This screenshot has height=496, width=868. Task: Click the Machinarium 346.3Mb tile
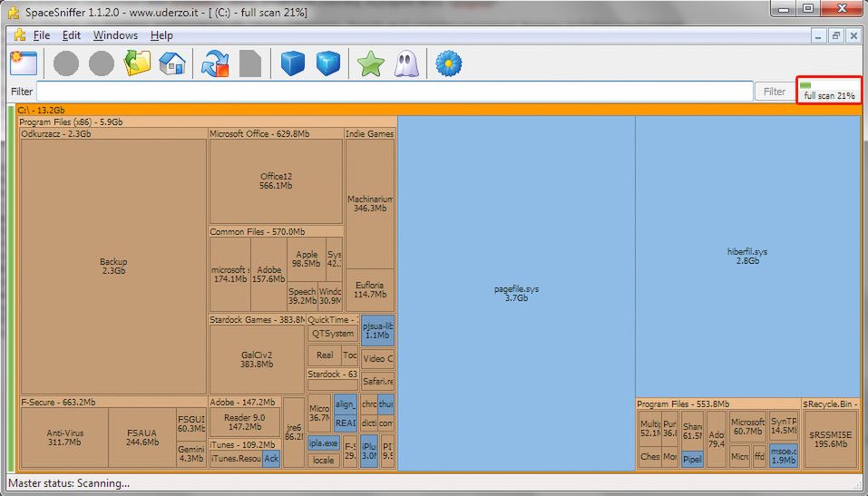point(370,204)
